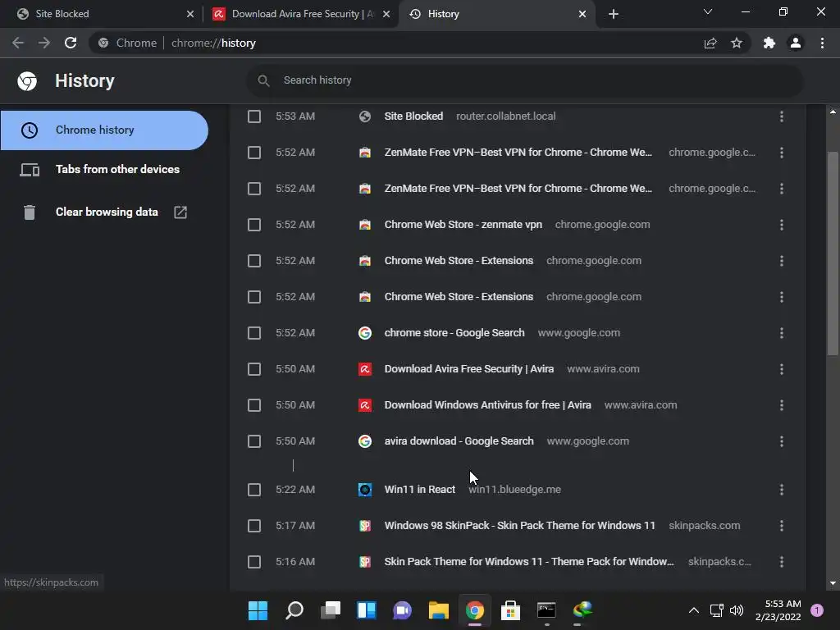
Task: Focus the Search history field
Action: point(525,80)
